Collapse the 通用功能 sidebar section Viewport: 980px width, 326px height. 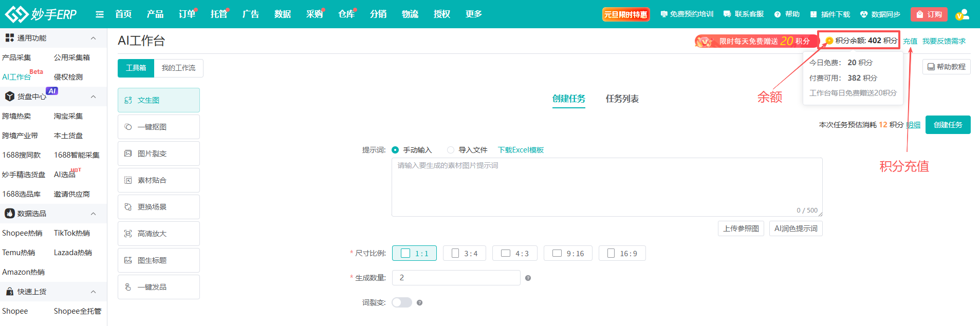pos(93,38)
